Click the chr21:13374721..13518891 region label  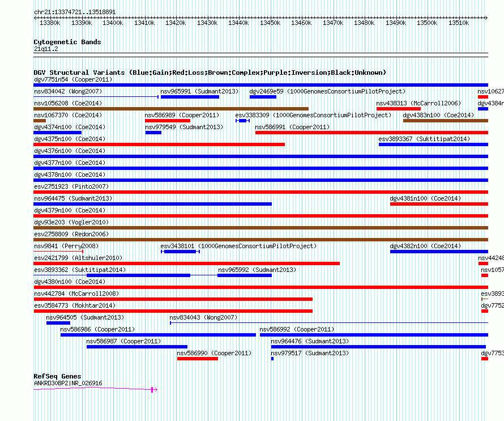(x=75, y=12)
